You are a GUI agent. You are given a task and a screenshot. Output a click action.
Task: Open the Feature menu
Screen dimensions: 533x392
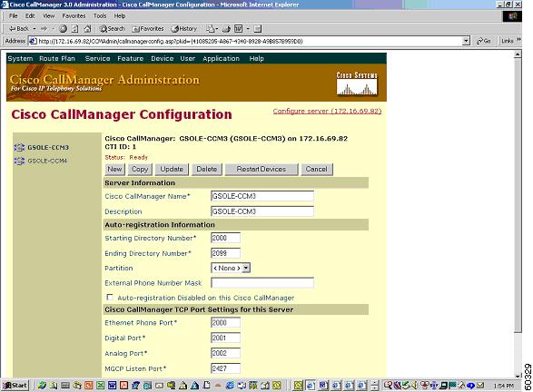(x=130, y=58)
